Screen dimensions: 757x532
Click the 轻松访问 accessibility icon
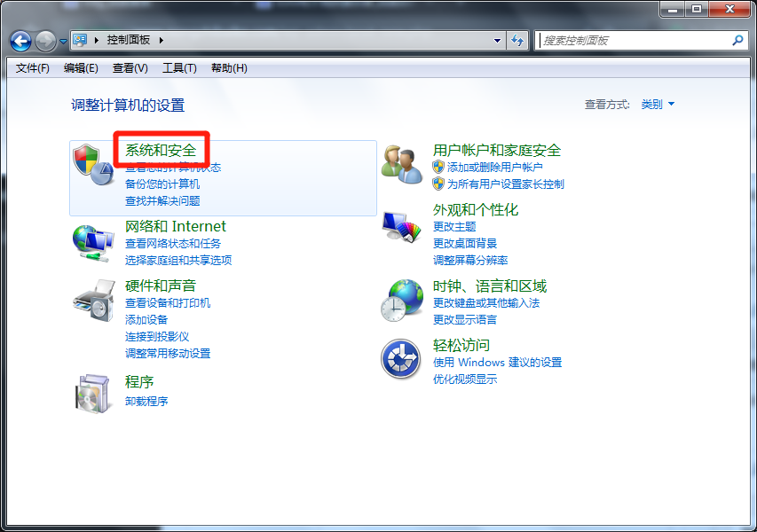(401, 359)
